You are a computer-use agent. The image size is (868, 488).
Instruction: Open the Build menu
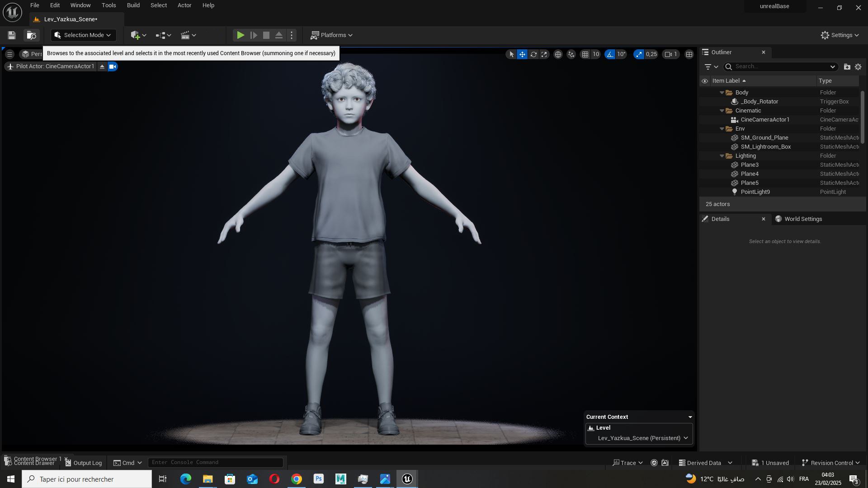click(133, 5)
